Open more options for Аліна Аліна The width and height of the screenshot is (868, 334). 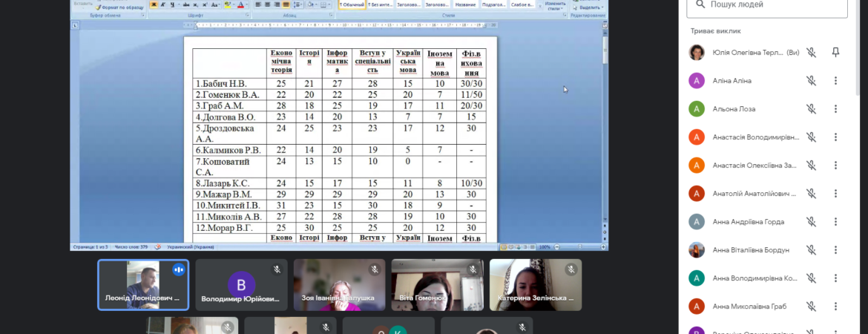tap(835, 81)
